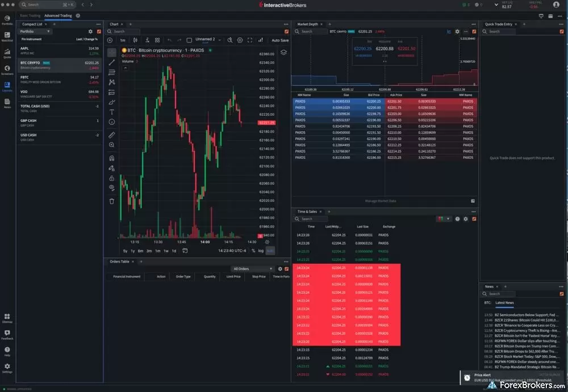Toggle hide drawings eye tool

(x=112, y=188)
